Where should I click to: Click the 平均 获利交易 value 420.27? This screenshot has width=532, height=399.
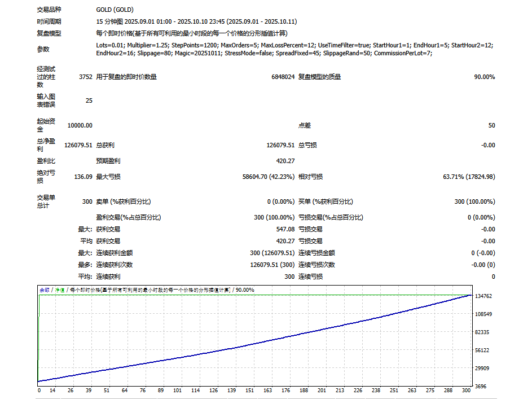(285, 241)
